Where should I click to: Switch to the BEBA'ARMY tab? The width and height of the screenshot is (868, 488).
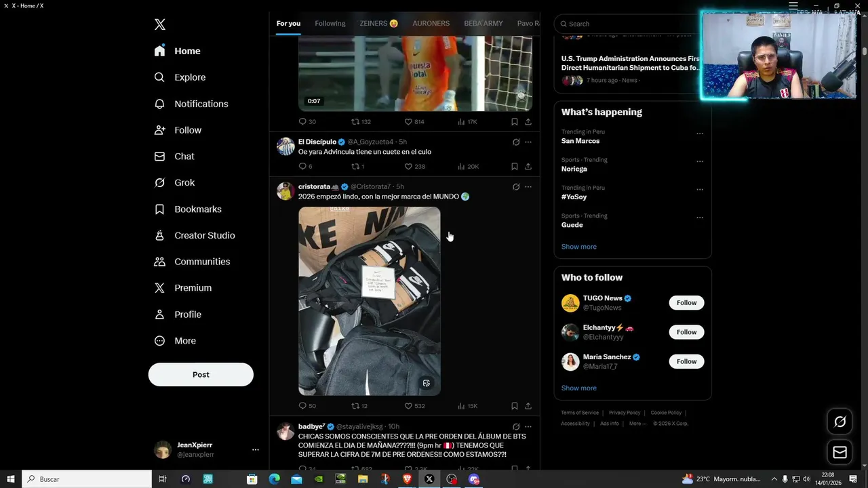click(484, 24)
